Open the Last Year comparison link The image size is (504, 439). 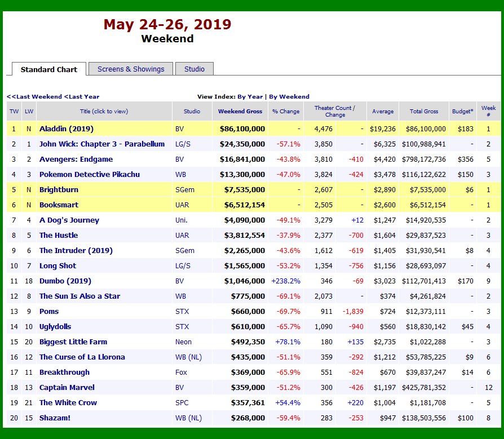pos(82,96)
